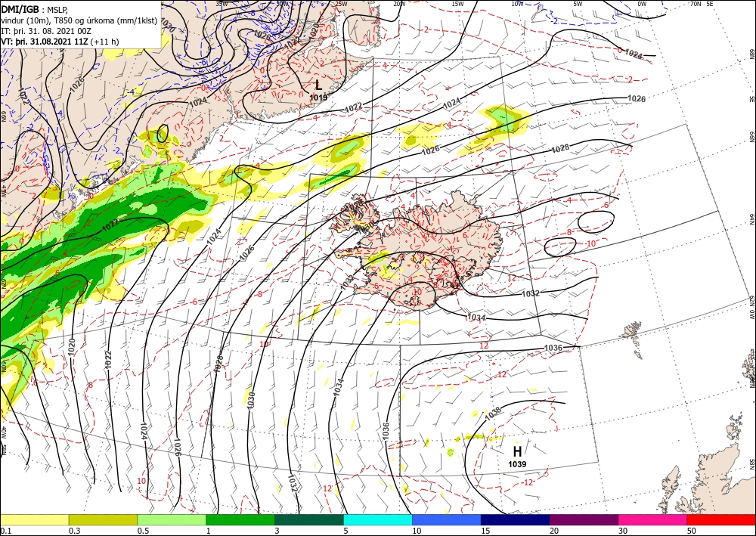Click the '1039' high pressure value
Screen dimensions: 756x536
[517, 465]
